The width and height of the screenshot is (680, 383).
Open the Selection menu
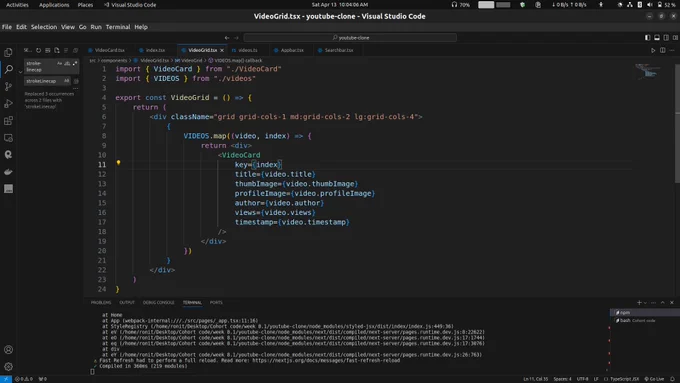click(44, 27)
